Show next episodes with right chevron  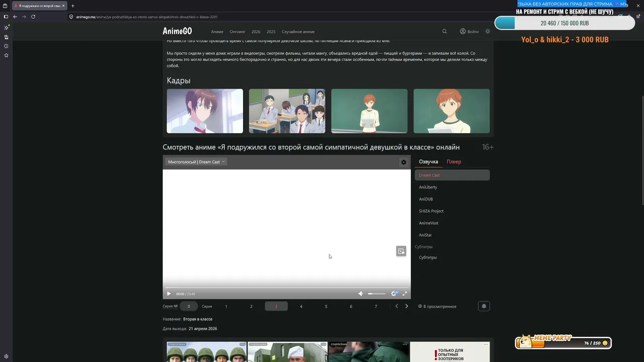tap(407, 306)
